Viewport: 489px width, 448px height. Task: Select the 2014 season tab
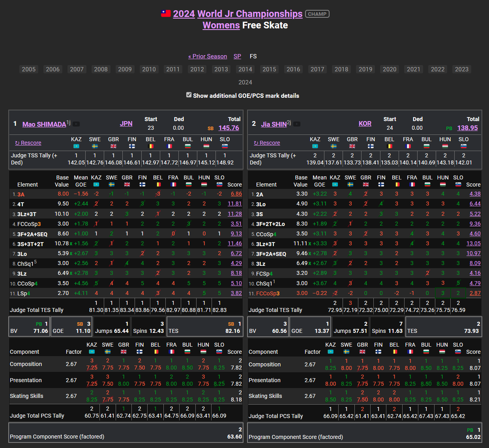coord(245,69)
